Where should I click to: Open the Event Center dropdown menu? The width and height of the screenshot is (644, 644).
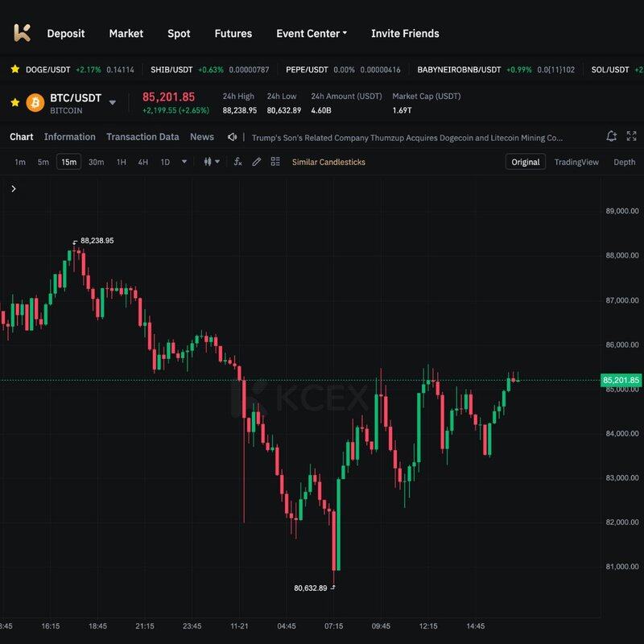coord(311,33)
